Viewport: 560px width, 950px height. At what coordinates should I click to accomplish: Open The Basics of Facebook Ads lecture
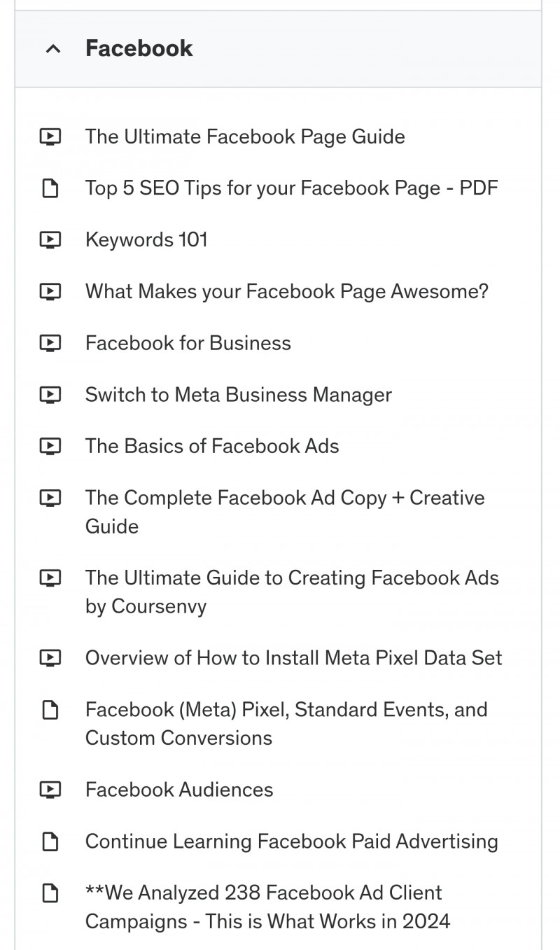coord(212,447)
